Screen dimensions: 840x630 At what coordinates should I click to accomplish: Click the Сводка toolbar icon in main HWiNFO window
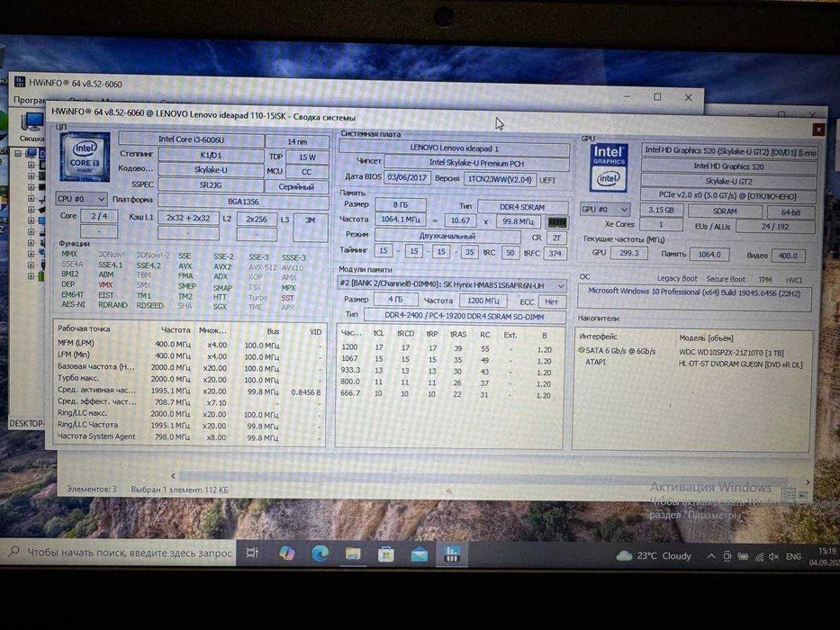tap(32, 126)
